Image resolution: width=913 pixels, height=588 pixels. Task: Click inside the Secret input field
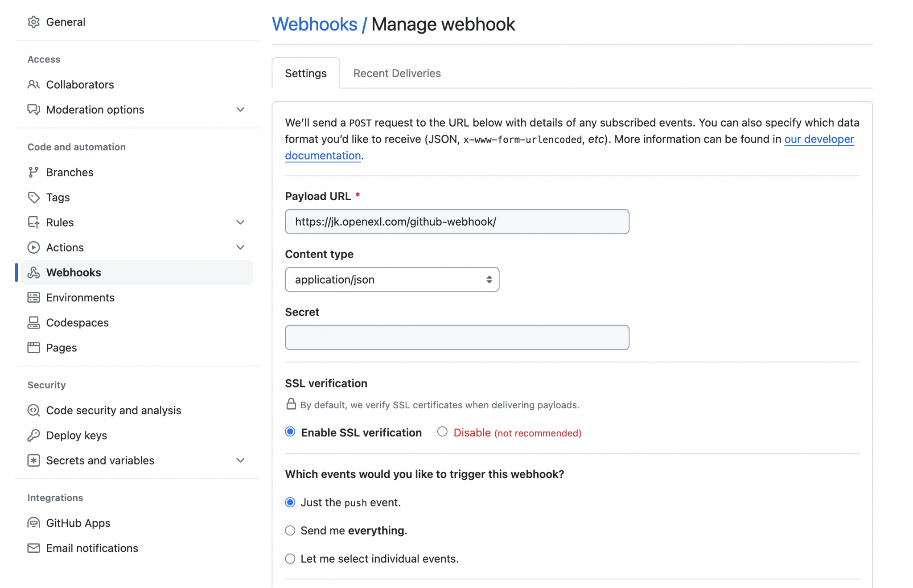pyautogui.click(x=456, y=337)
